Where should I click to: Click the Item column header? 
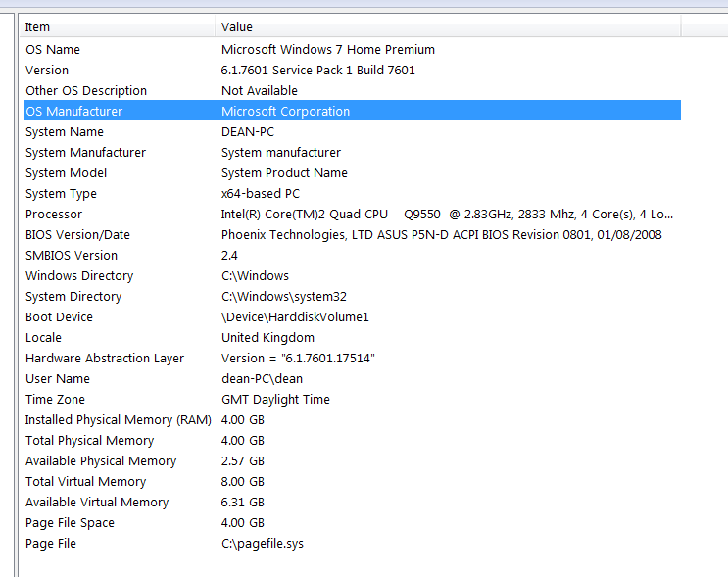click(x=37, y=27)
